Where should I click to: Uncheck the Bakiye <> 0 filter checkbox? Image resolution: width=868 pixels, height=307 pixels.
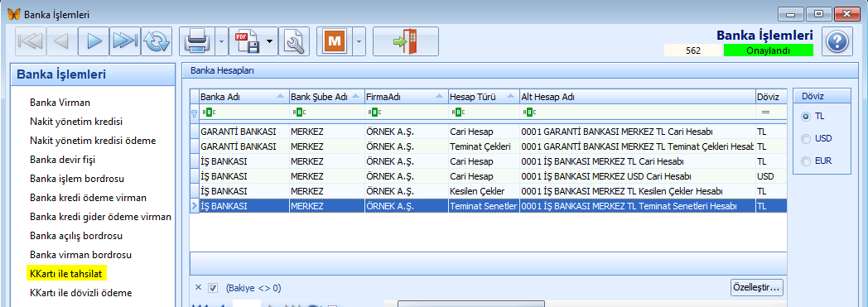click(x=213, y=288)
